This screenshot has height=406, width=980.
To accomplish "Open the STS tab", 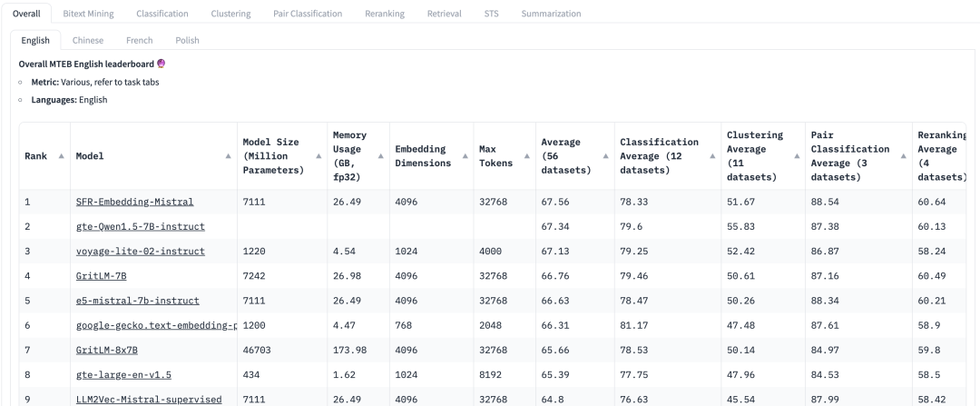I will [491, 13].
